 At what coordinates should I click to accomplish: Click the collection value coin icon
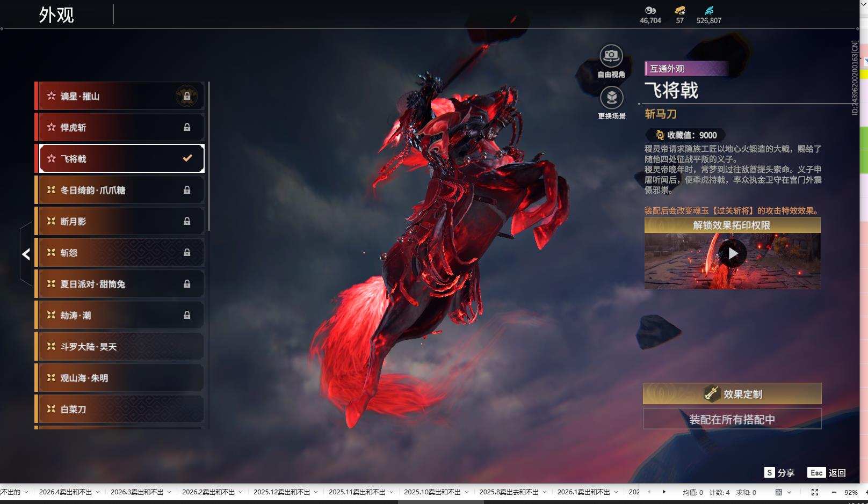[660, 135]
